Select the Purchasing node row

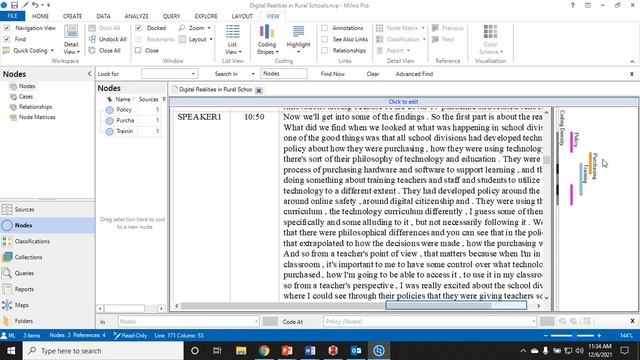tap(133, 120)
